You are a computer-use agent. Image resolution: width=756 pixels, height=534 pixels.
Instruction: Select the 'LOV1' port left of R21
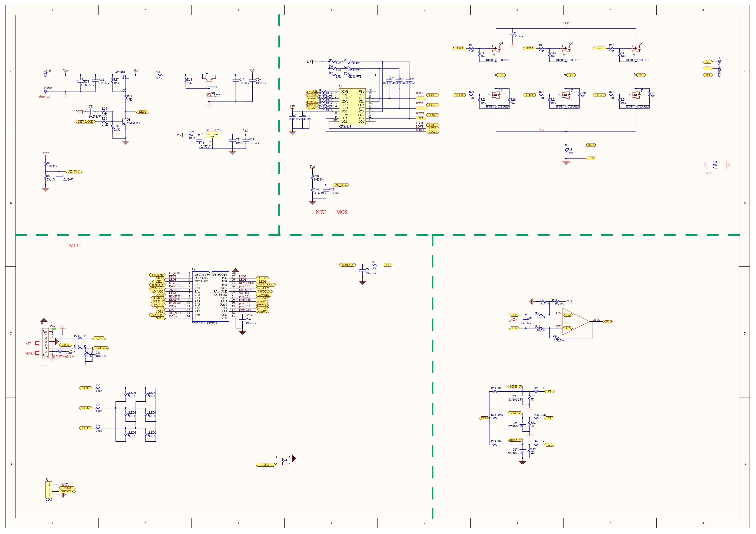(530, 95)
